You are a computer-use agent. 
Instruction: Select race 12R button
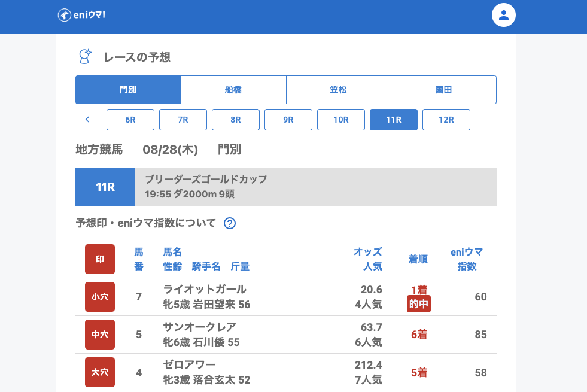point(446,120)
